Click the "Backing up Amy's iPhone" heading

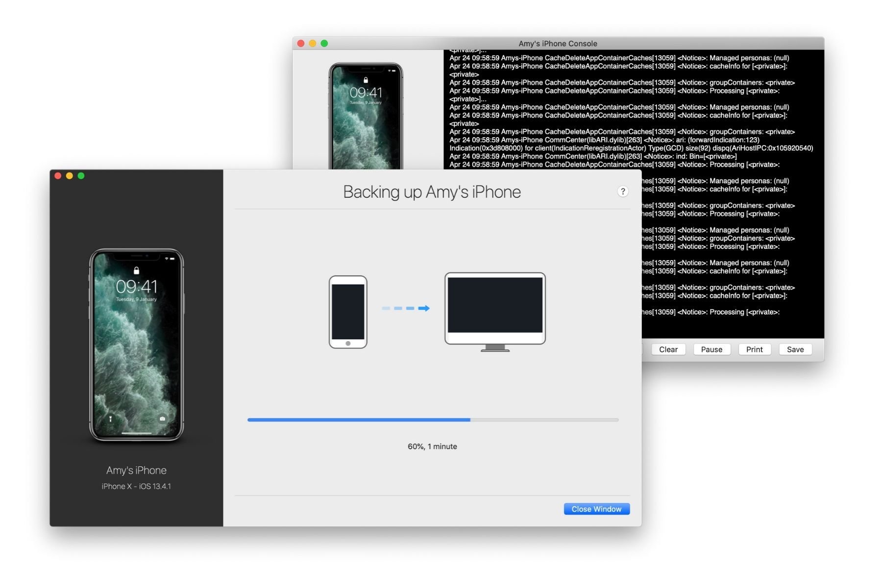pos(432,192)
